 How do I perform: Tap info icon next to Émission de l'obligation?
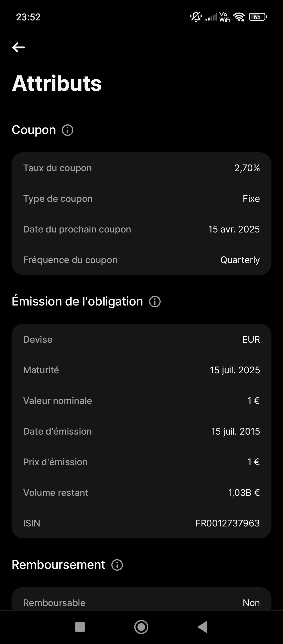(155, 302)
